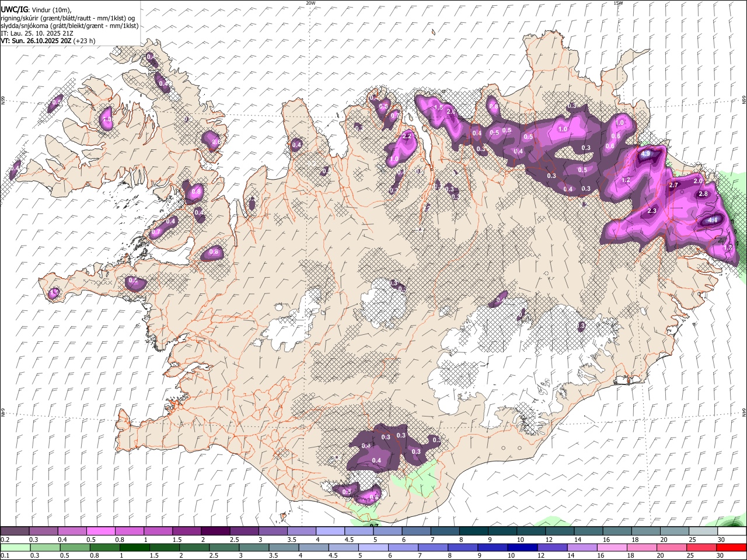Select the darkest green 1 swatch, lower scale
The height and width of the screenshot is (560, 747).
134,547
